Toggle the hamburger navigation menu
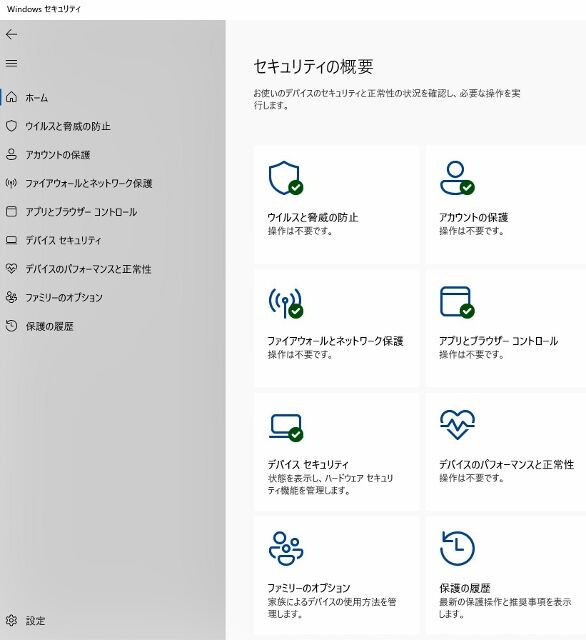Screen dimensions: 586x640 point(11,63)
